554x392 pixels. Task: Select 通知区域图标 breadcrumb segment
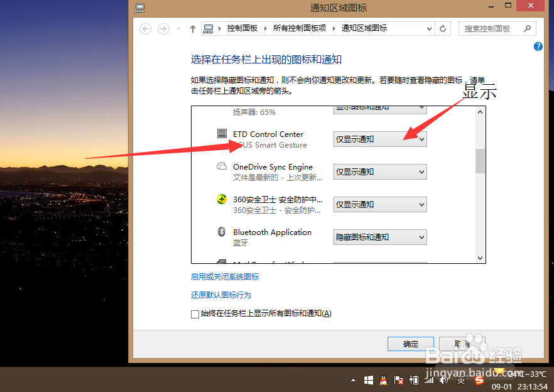(x=364, y=28)
